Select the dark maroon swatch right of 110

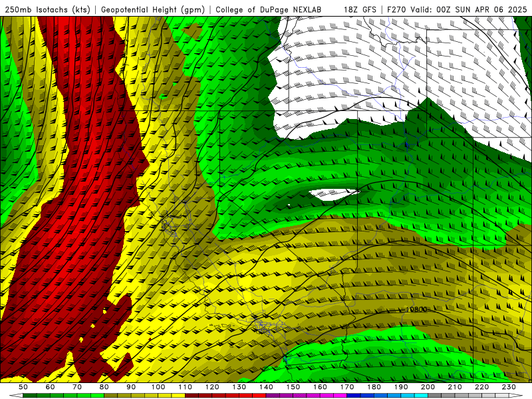[x=192, y=396]
